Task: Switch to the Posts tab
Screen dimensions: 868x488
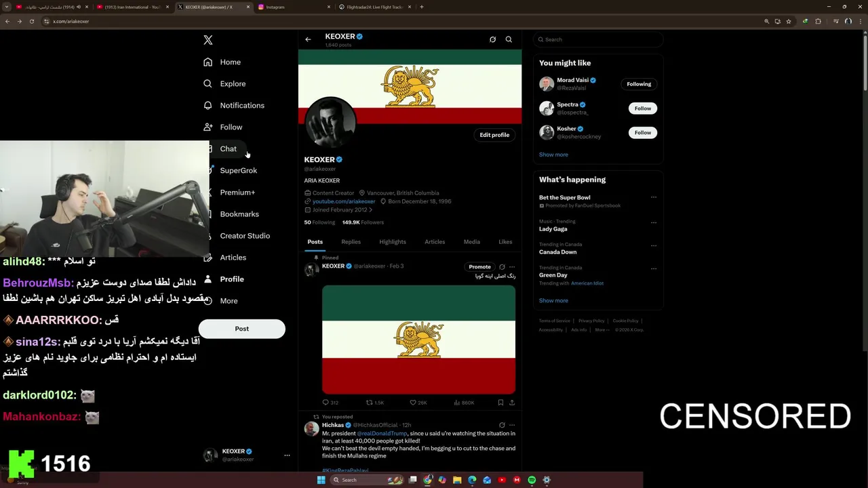Action: pos(315,242)
